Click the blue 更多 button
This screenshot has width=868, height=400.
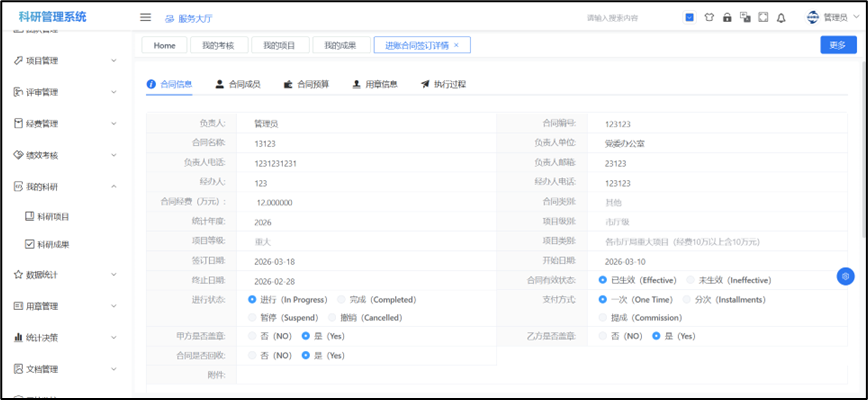point(837,45)
